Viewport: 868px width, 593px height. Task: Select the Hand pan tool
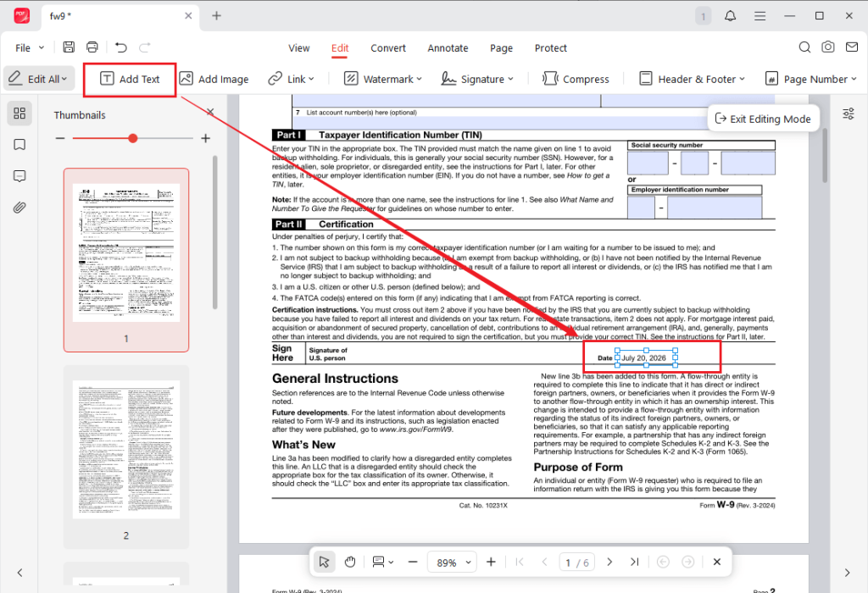[350, 562]
